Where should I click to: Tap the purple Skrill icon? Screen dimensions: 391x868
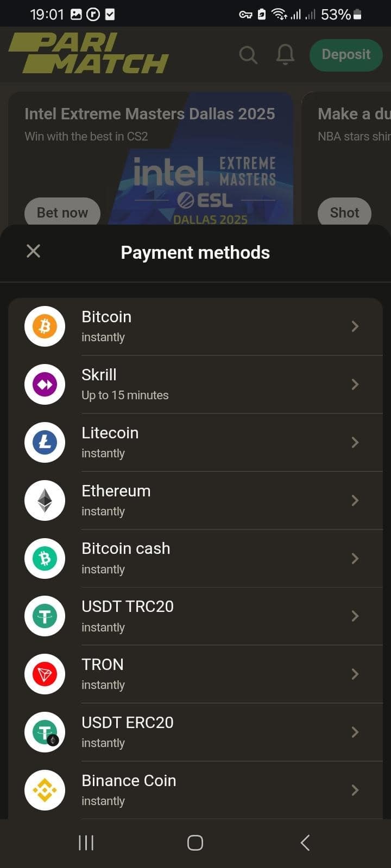(45, 385)
